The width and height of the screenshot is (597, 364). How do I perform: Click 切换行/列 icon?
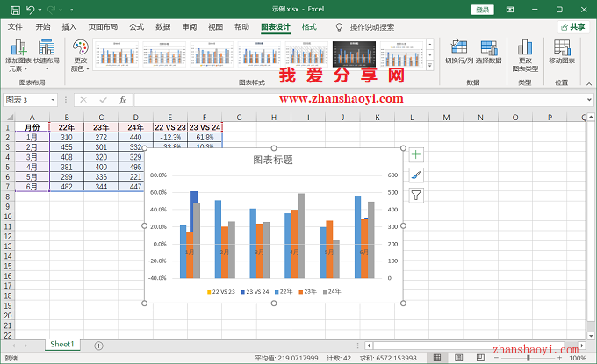point(459,52)
